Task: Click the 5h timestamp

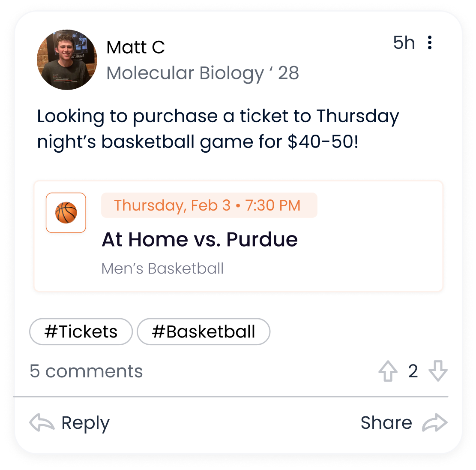Action: (404, 42)
